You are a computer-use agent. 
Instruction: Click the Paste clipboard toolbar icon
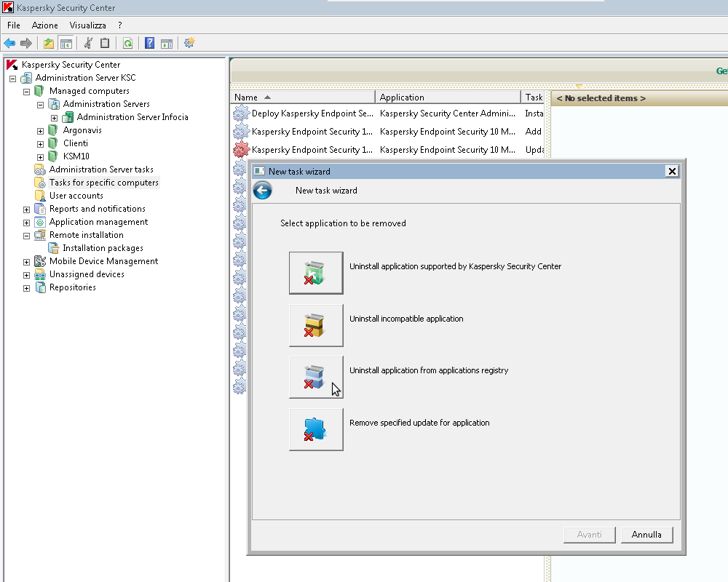pyautogui.click(x=105, y=43)
